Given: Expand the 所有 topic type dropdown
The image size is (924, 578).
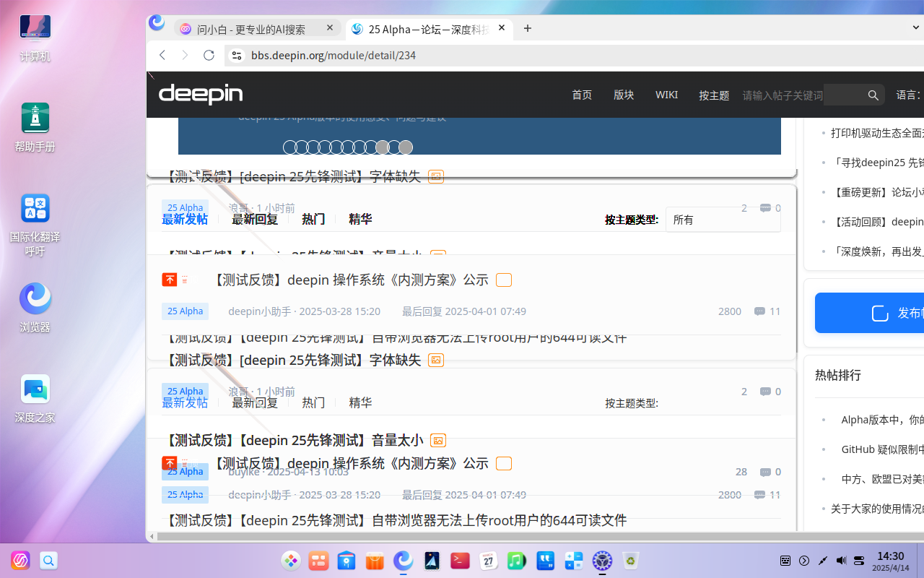Looking at the screenshot, I should (x=723, y=220).
